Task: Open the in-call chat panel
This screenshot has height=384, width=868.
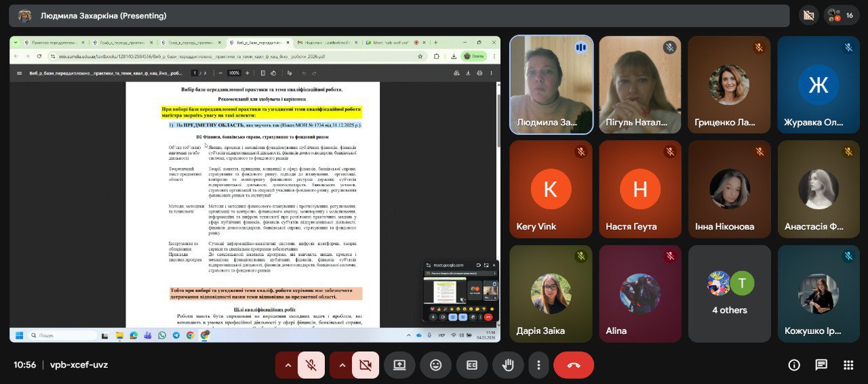Action: click(x=821, y=365)
